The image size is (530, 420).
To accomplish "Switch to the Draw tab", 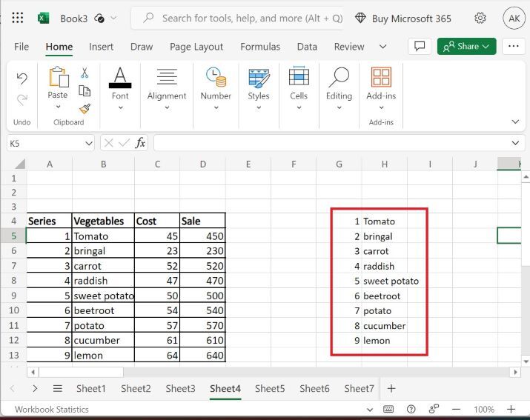I will tap(142, 47).
